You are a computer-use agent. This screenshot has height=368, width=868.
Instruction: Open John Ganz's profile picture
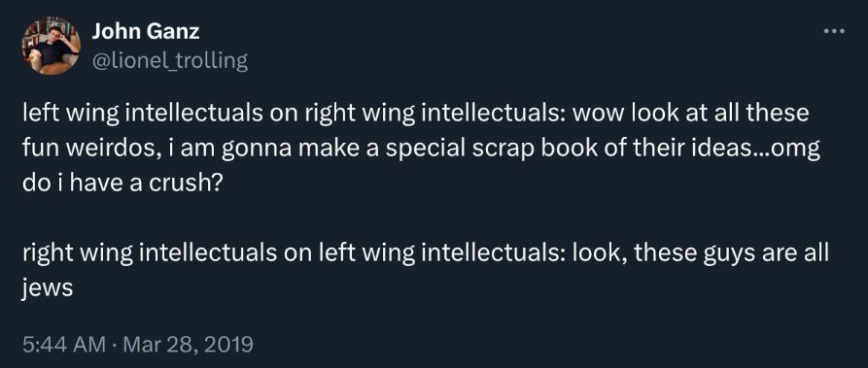(x=51, y=46)
